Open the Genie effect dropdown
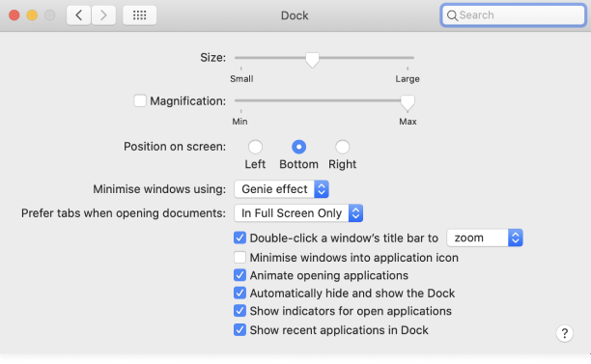This screenshot has height=364, width=591. (281, 189)
